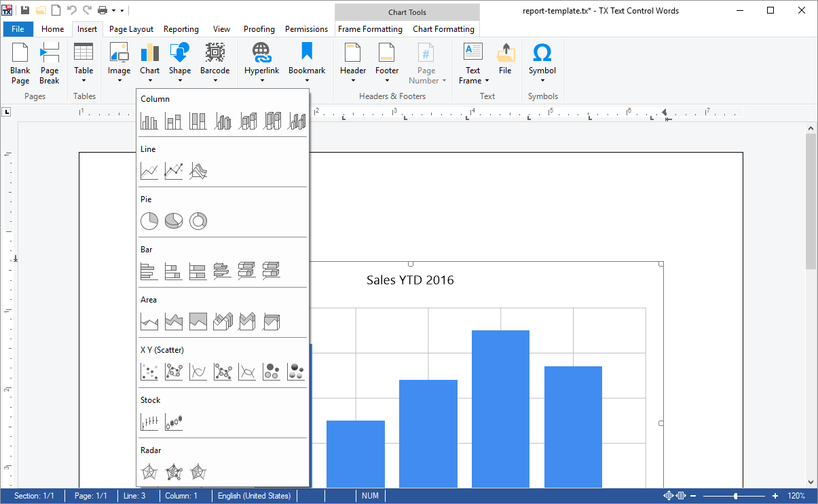
Task: Click the vertical scrollbar thumb
Action: tap(811, 200)
